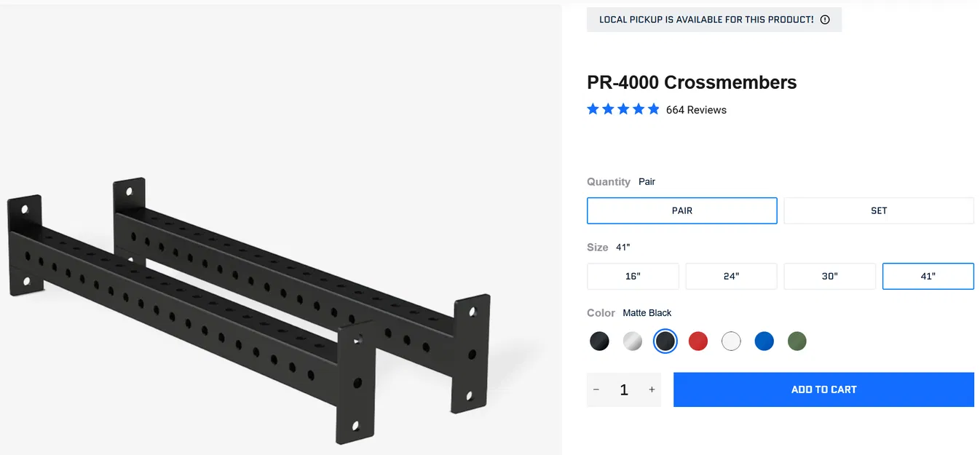Click the metallic silver color swatch
980x455 pixels.
pos(632,341)
